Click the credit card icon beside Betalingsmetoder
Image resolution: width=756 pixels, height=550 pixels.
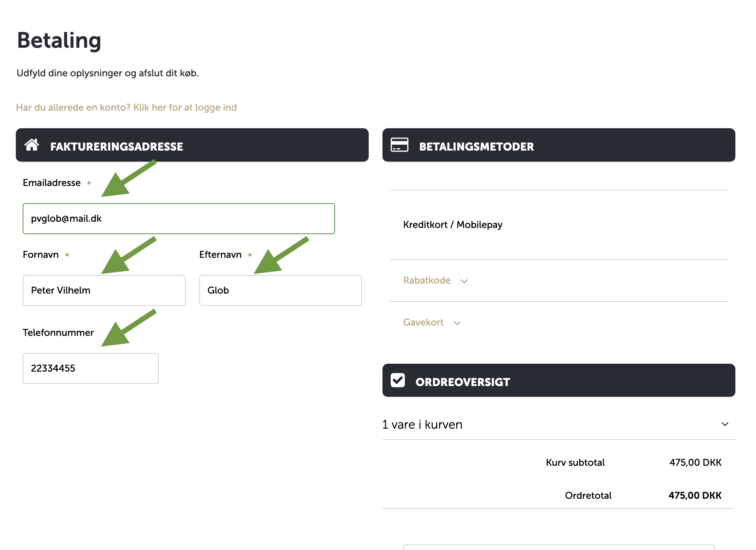(x=399, y=145)
